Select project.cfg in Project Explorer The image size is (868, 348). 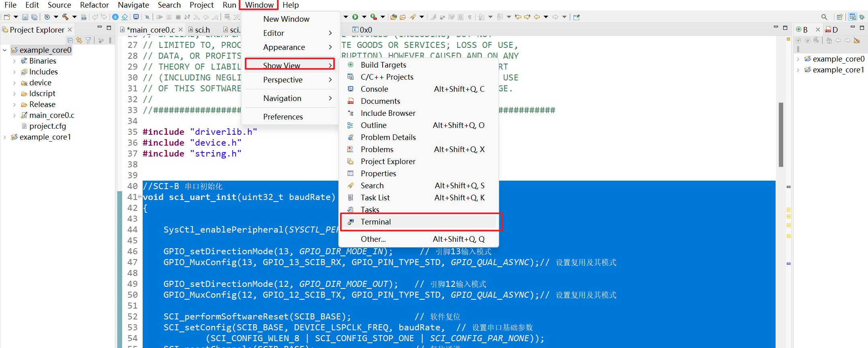point(47,126)
